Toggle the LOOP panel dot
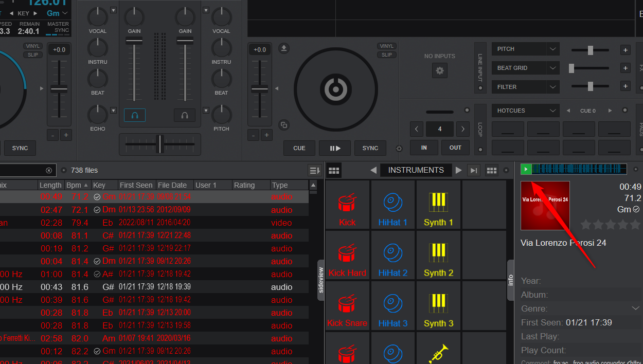 point(480,150)
